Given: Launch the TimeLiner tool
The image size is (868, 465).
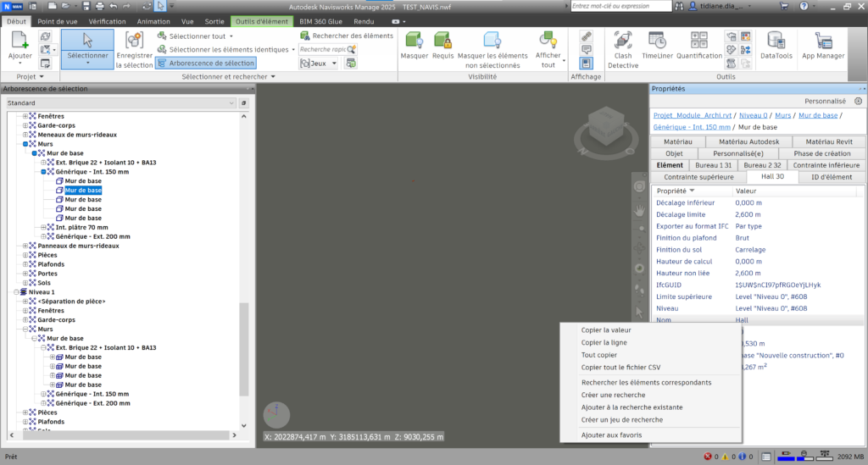Looking at the screenshot, I should coord(657,47).
